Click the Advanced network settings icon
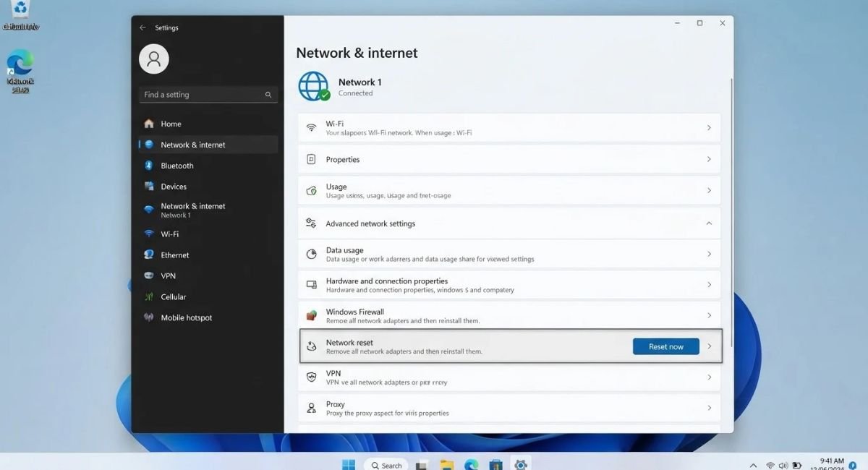Viewport: 868px width, 470px height. tap(311, 223)
